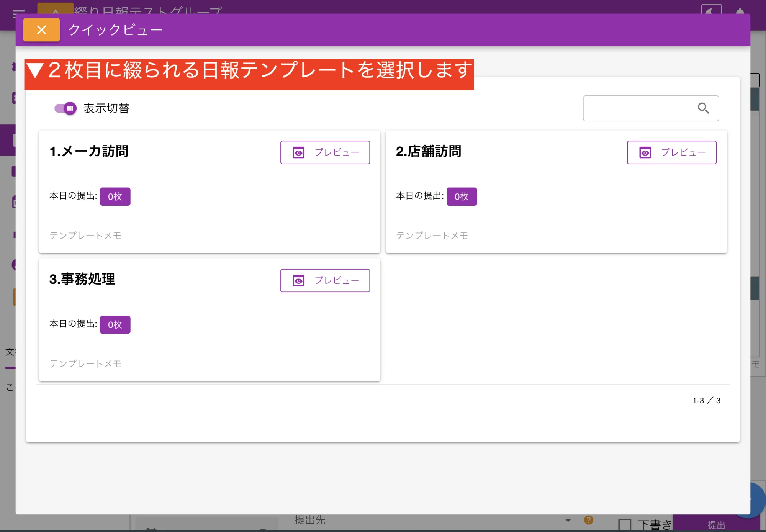Click the search magnifier icon
The image size is (766, 532).
click(704, 108)
